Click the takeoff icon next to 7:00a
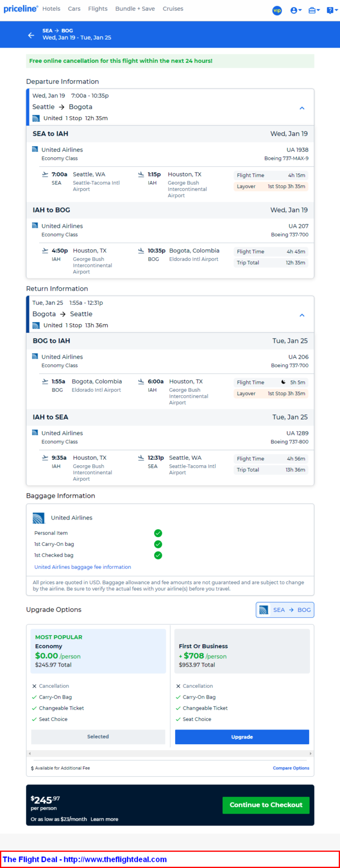 45,174
